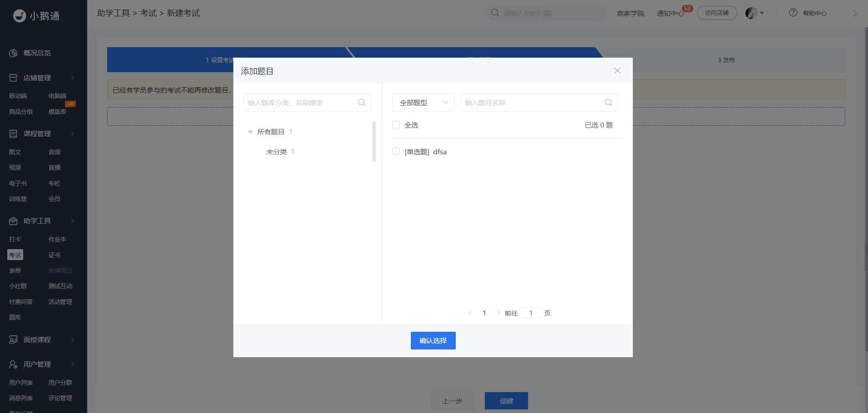The height and width of the screenshot is (413, 868).
Task: Close the 添加题目 dialog
Action: [x=617, y=71]
